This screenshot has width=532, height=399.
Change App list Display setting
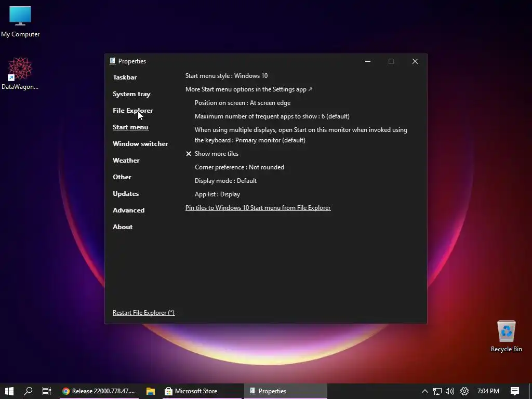pos(217,194)
